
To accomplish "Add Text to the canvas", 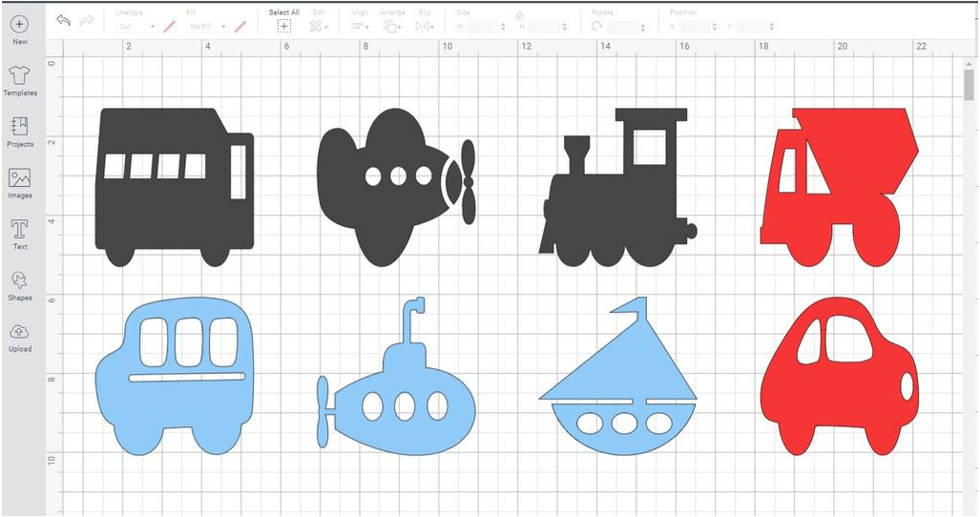I will [x=19, y=235].
